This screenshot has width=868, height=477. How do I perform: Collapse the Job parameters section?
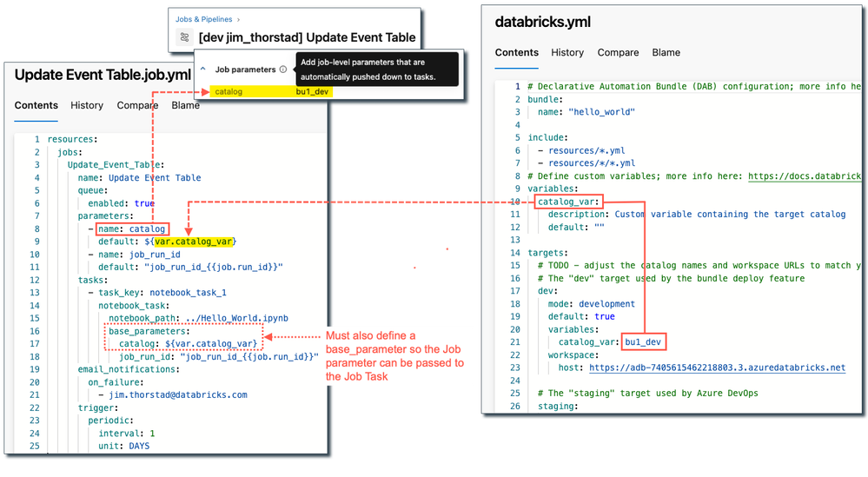tap(202, 70)
